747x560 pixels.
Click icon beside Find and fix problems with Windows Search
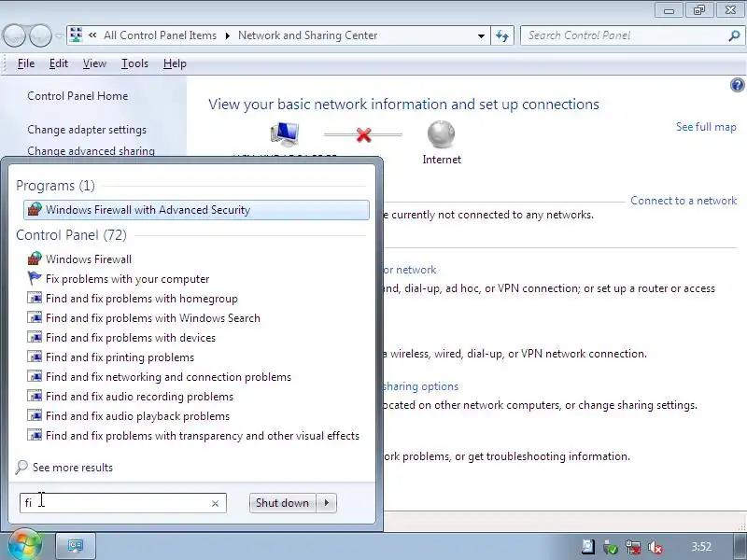point(35,317)
